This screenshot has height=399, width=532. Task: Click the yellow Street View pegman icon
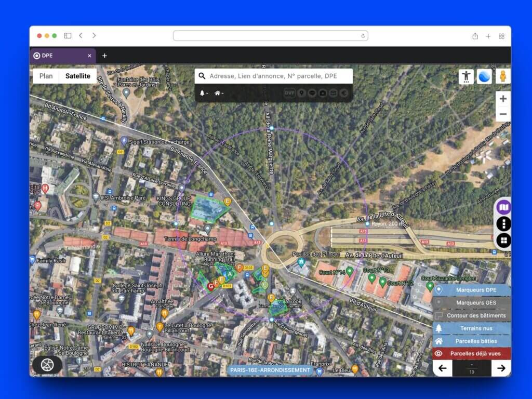(502, 76)
